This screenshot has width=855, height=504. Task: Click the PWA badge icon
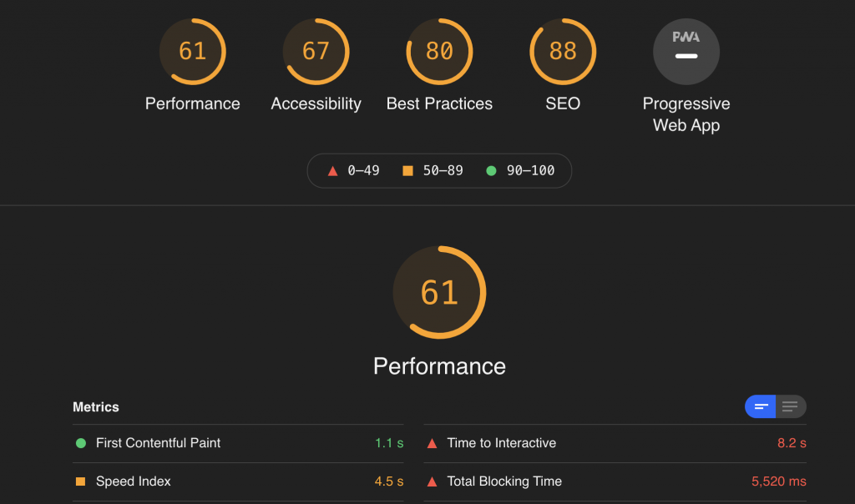point(686,52)
